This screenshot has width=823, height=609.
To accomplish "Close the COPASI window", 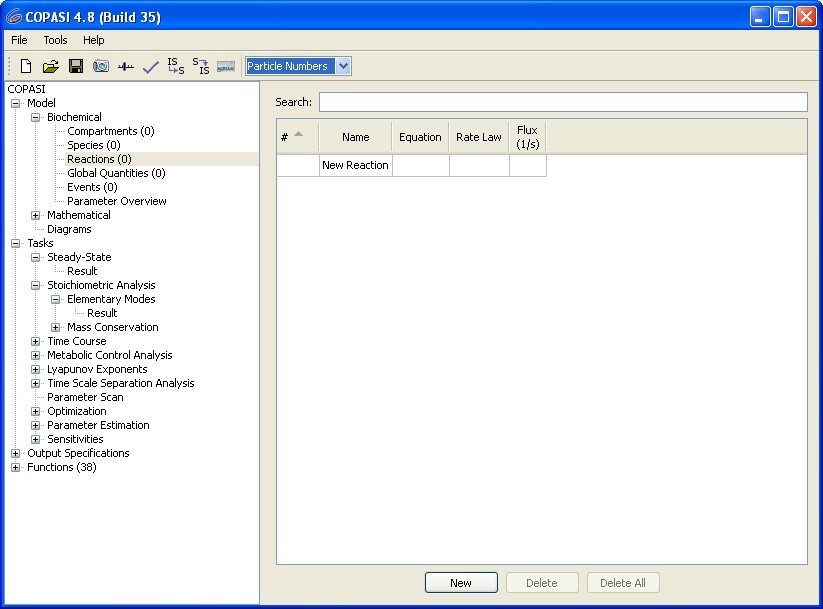I will 806,17.
